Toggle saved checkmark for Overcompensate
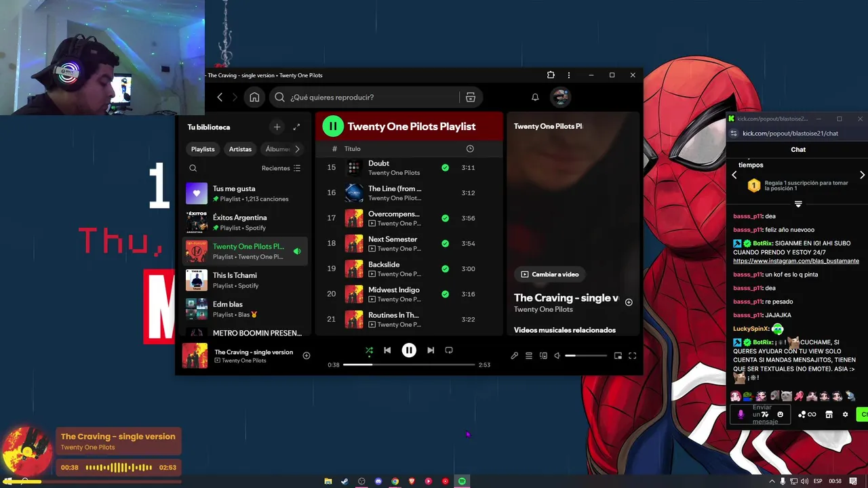868x488 pixels. [x=445, y=218]
